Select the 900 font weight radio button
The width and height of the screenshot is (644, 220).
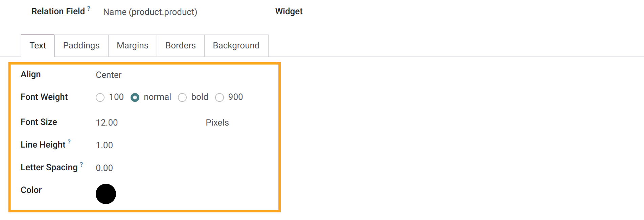pyautogui.click(x=220, y=97)
